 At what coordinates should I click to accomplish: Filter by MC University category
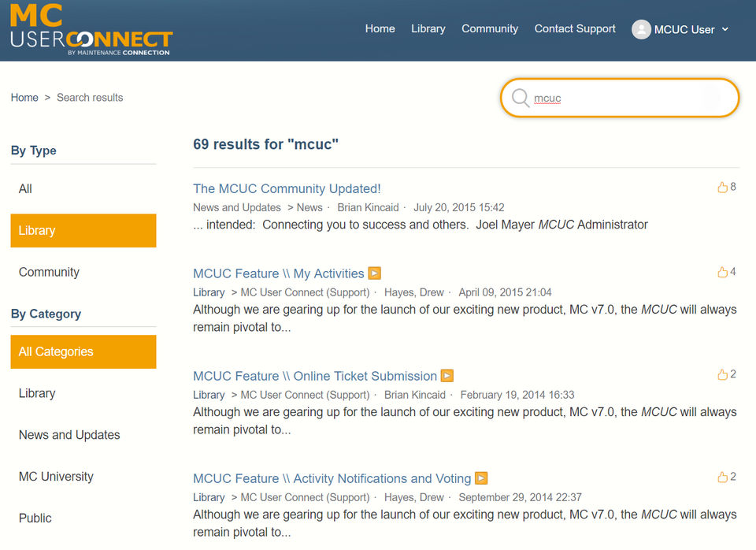click(x=83, y=477)
